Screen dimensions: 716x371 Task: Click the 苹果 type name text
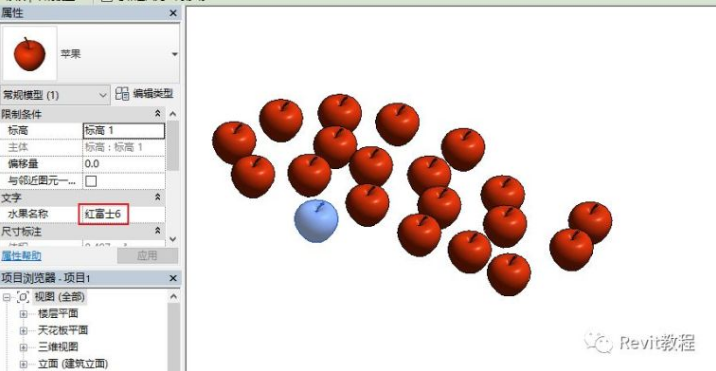coord(70,54)
